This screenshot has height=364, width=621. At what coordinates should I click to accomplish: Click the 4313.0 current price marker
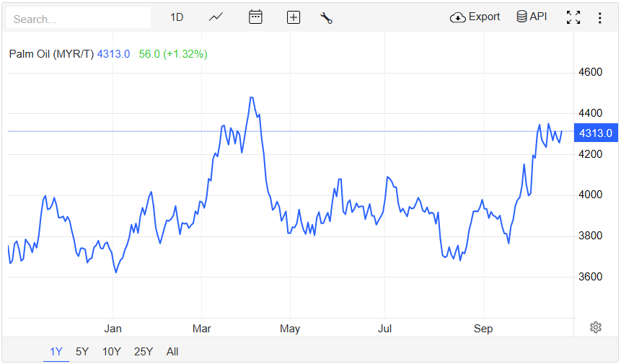coord(596,133)
